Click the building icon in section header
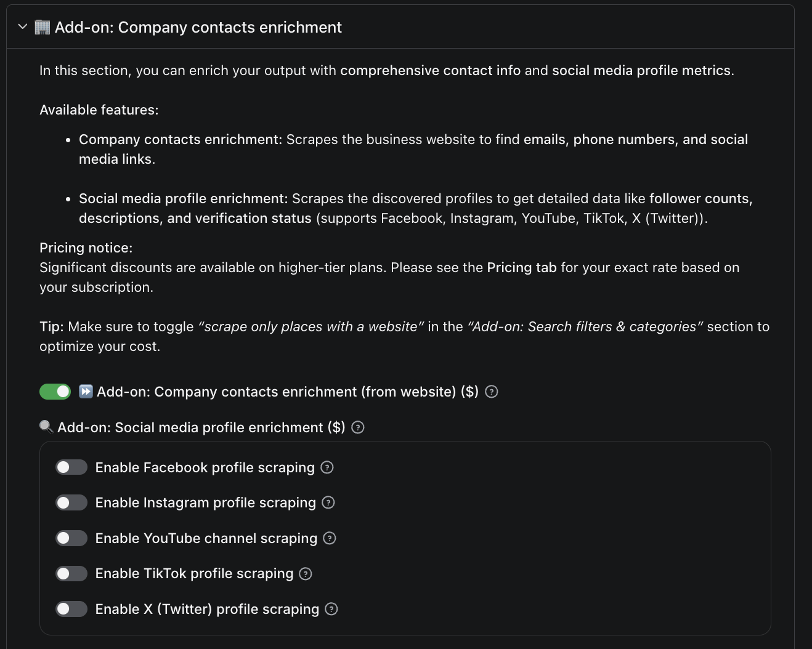 (42, 27)
